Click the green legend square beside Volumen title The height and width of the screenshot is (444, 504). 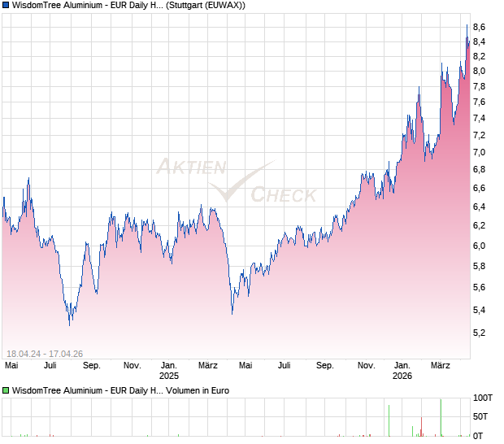6,390
